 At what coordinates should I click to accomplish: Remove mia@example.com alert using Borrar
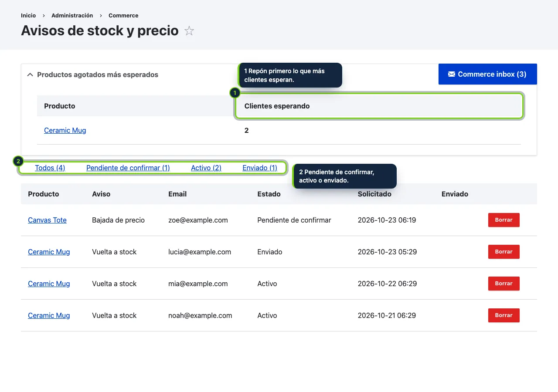504,284
